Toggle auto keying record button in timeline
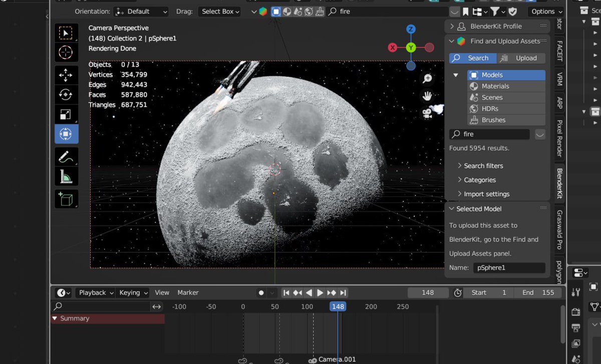 pos(261,293)
